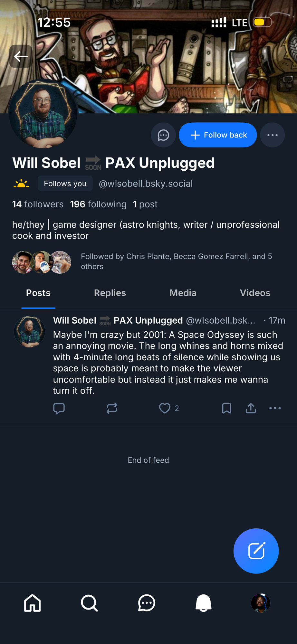Reply to the Space Odyssey post

[59, 408]
